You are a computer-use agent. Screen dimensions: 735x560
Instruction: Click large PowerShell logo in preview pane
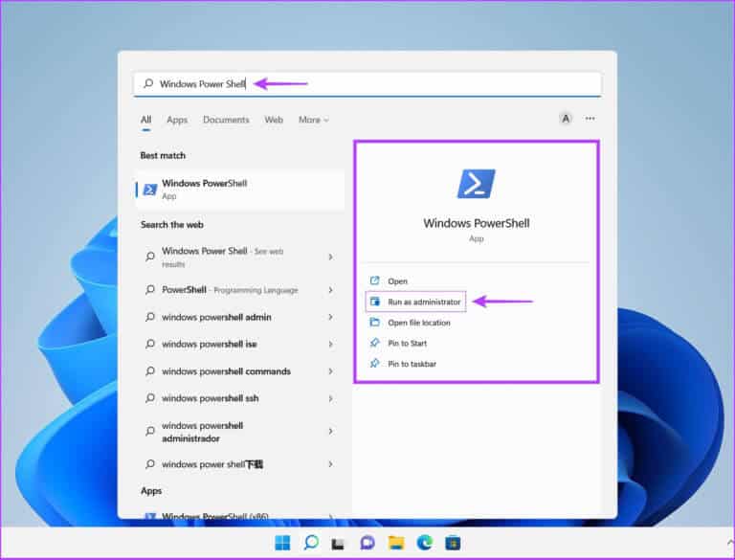pyautogui.click(x=477, y=184)
